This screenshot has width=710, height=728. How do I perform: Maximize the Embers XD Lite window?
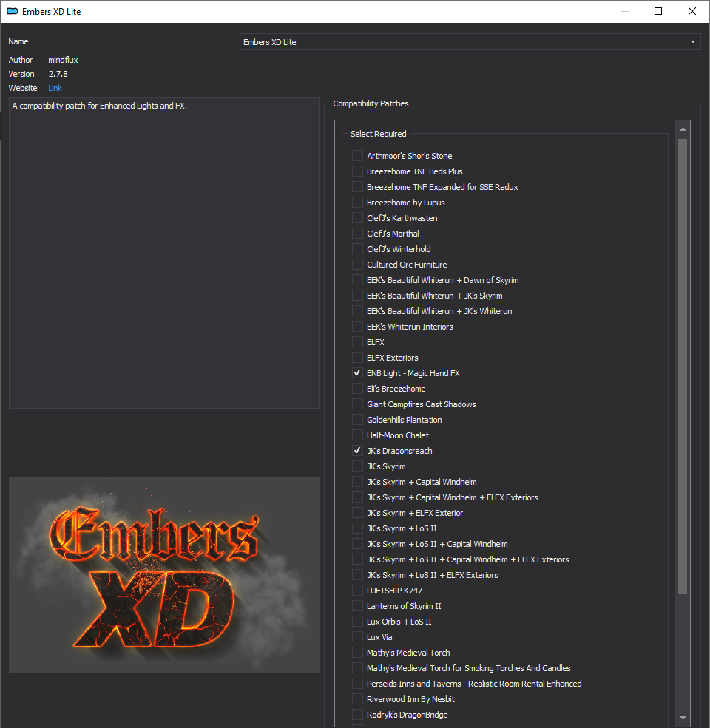pos(658,11)
